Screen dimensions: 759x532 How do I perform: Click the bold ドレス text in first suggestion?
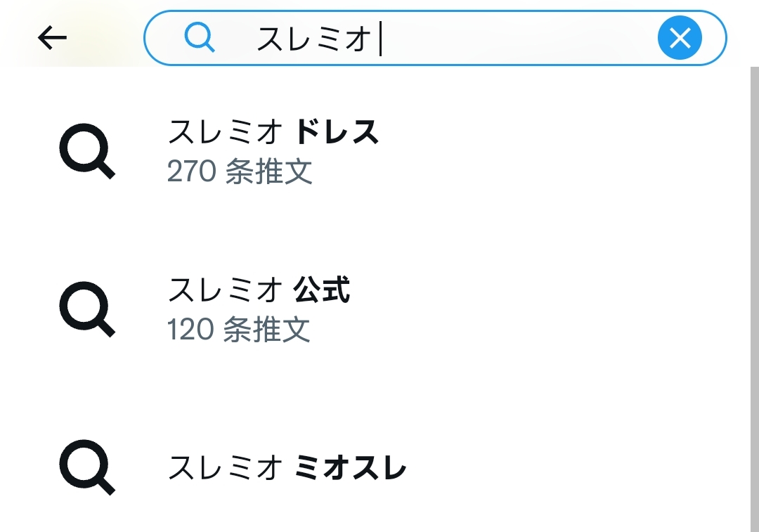tap(337, 131)
